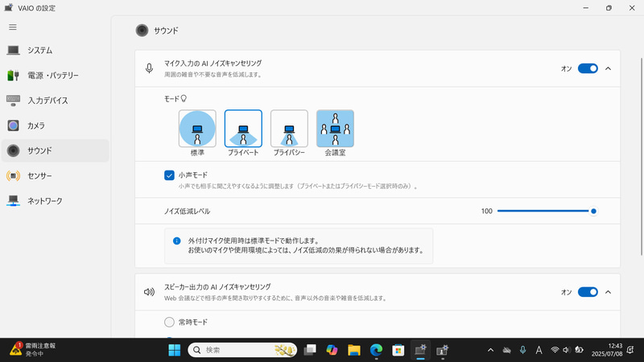The width and height of the screenshot is (644, 362).
Task: Click the last pinned taskbar app icon
Action: [x=442, y=350]
